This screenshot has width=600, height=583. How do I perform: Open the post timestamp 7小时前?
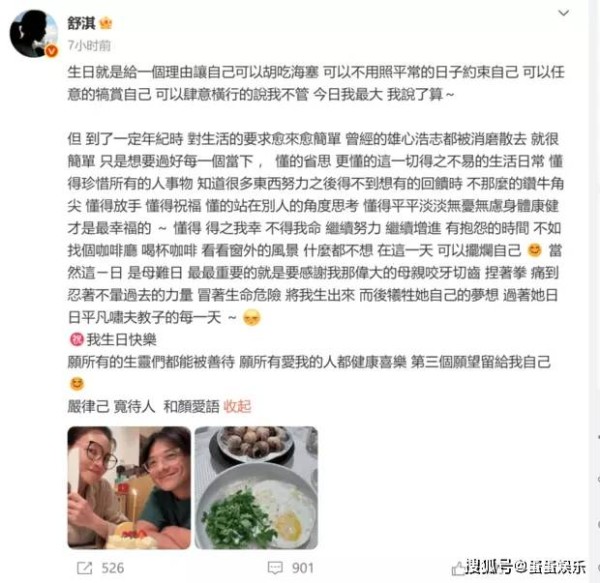pyautogui.click(x=89, y=46)
